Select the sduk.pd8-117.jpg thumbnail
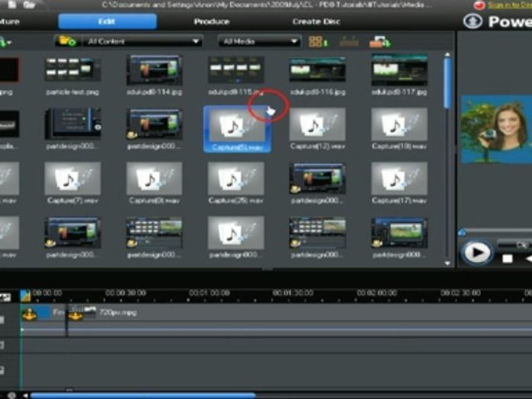This screenshot has height=399, width=532. pos(400,70)
